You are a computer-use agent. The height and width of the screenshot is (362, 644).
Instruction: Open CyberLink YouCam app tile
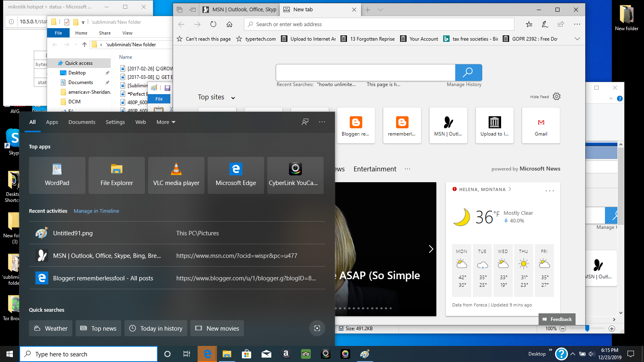point(295,175)
